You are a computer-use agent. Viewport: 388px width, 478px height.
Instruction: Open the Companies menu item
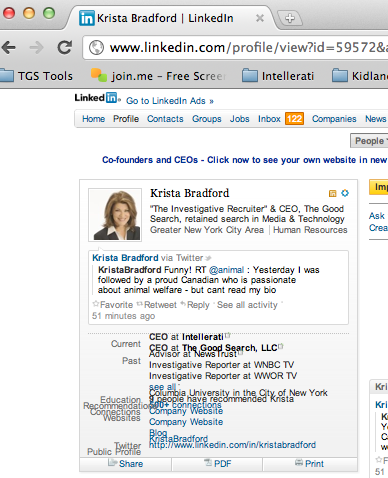(334, 119)
